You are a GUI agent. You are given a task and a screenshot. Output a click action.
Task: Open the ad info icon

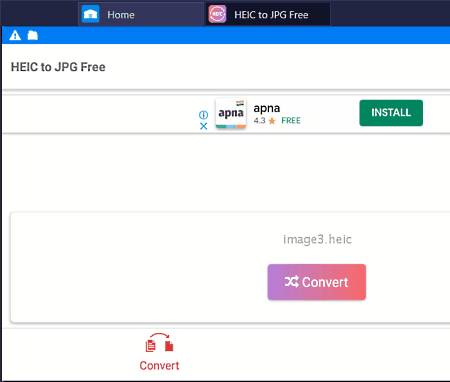pos(203,115)
